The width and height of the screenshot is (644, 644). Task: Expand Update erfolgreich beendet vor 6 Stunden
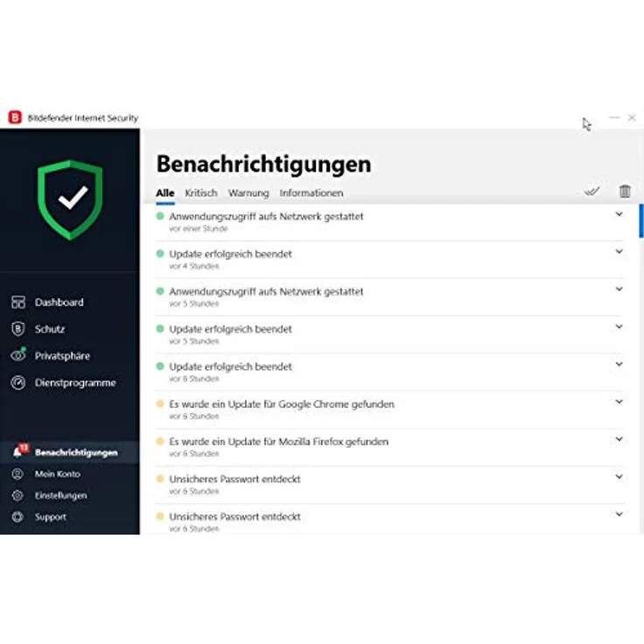(x=619, y=364)
